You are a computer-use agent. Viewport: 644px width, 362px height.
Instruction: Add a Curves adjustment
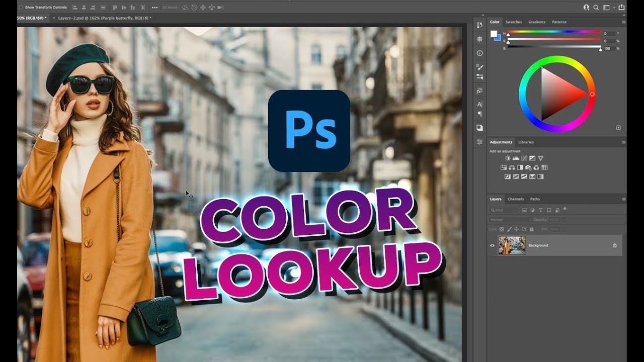pos(524,158)
